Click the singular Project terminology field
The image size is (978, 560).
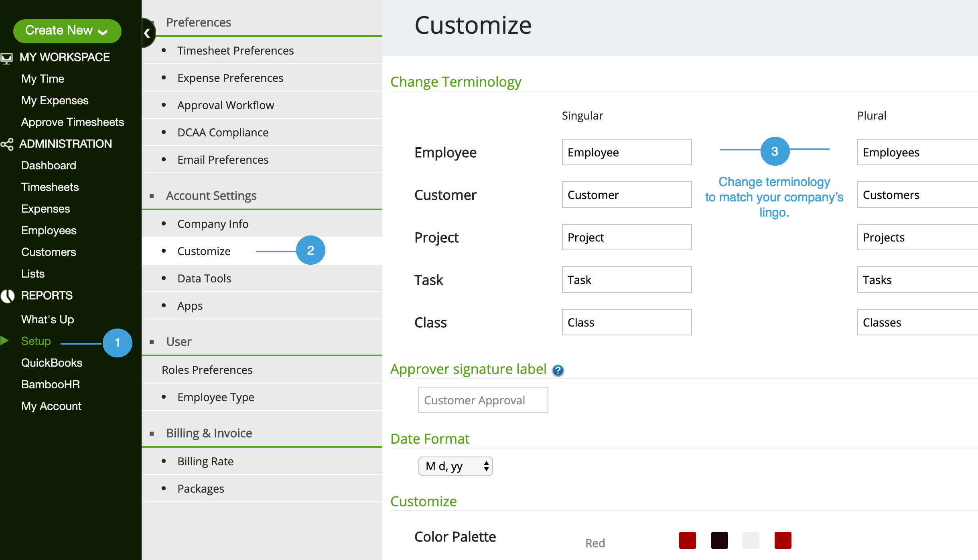click(627, 237)
